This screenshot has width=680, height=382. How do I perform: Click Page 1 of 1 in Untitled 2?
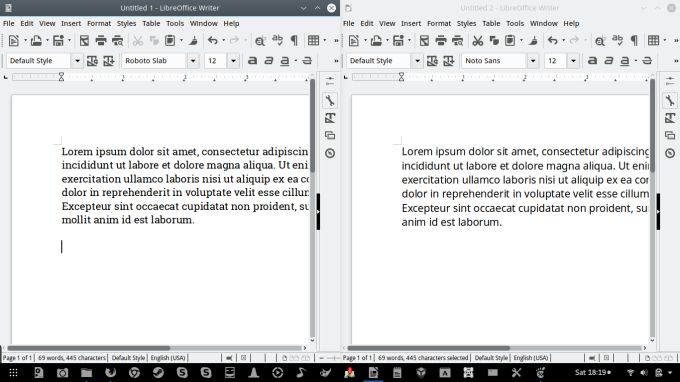pyautogui.click(x=357, y=358)
